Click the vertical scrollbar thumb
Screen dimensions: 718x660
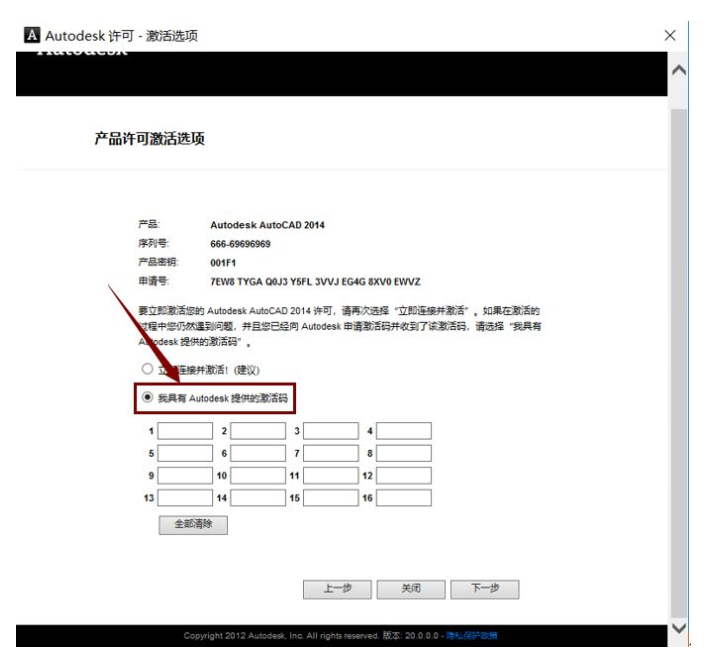(679, 363)
